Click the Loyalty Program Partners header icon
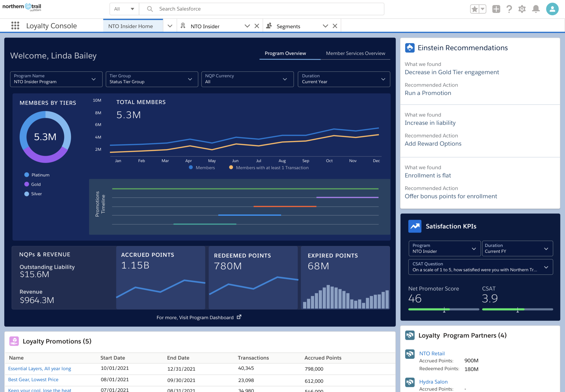 click(410, 335)
